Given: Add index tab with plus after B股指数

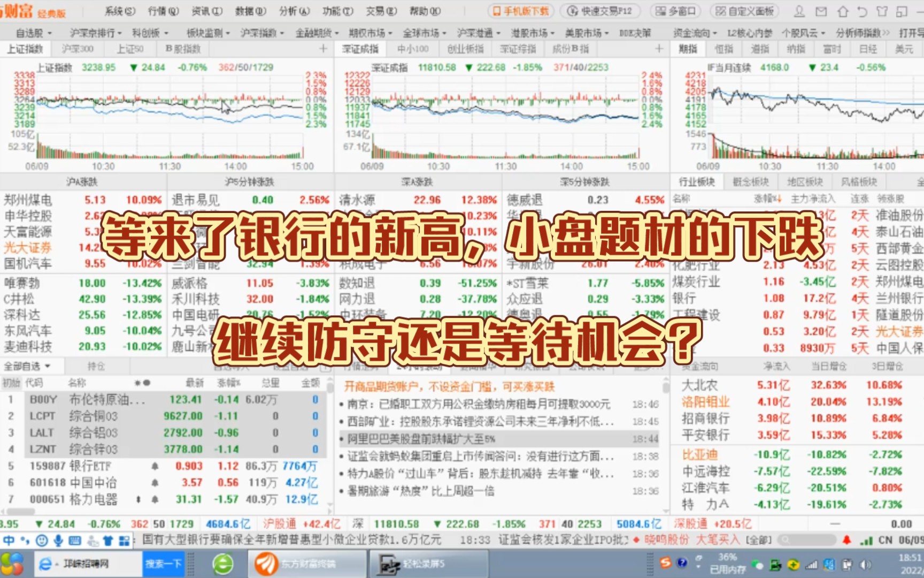Looking at the screenshot, I should coord(323,49).
